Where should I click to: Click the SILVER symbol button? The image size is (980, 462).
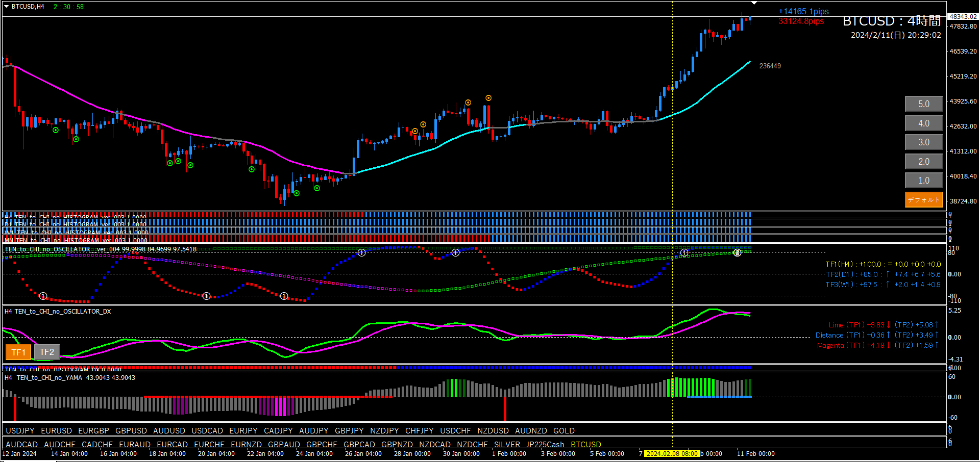[507, 445]
